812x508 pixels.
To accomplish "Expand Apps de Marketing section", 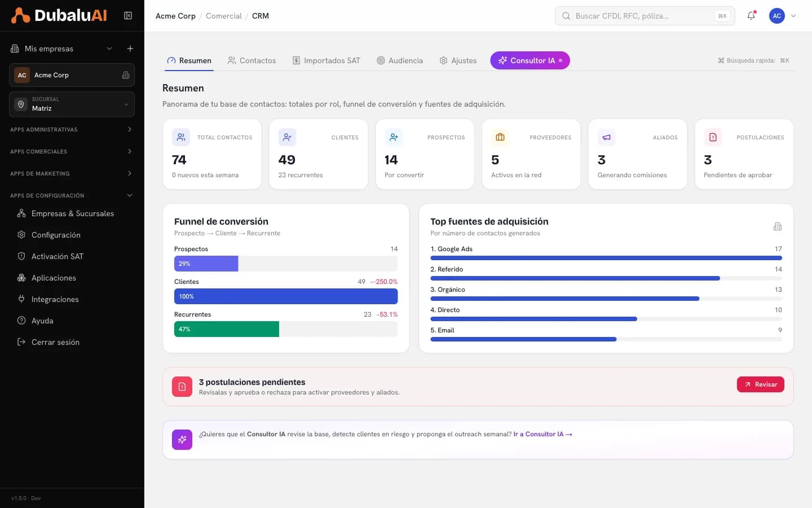I will pyautogui.click(x=72, y=173).
